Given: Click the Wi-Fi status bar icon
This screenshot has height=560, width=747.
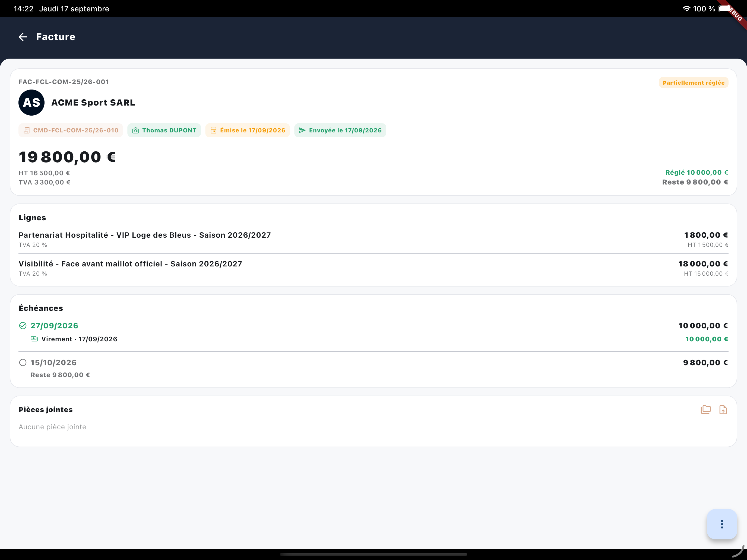Looking at the screenshot, I should (x=686, y=9).
